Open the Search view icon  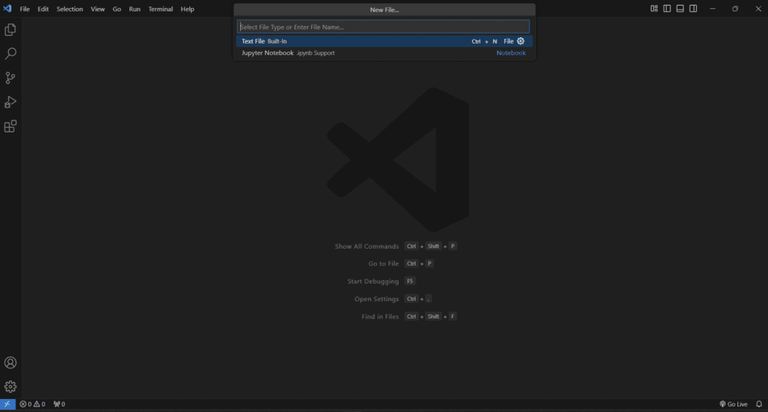click(x=10, y=53)
